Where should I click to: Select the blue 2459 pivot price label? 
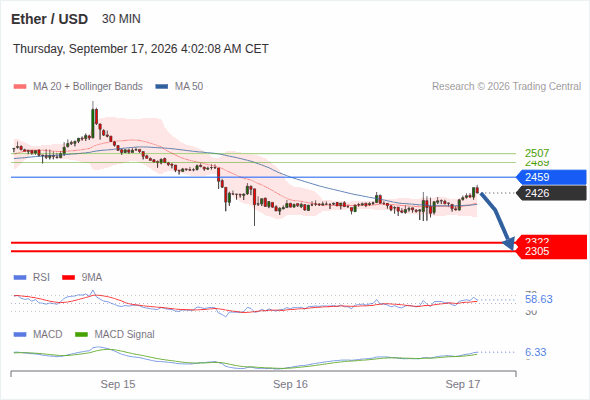551,177
